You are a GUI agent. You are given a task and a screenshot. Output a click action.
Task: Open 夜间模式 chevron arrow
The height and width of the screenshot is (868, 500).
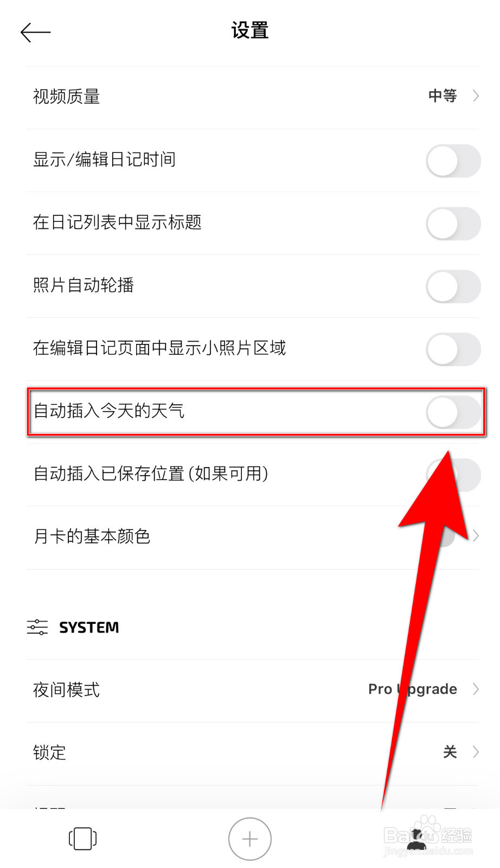coord(476,689)
